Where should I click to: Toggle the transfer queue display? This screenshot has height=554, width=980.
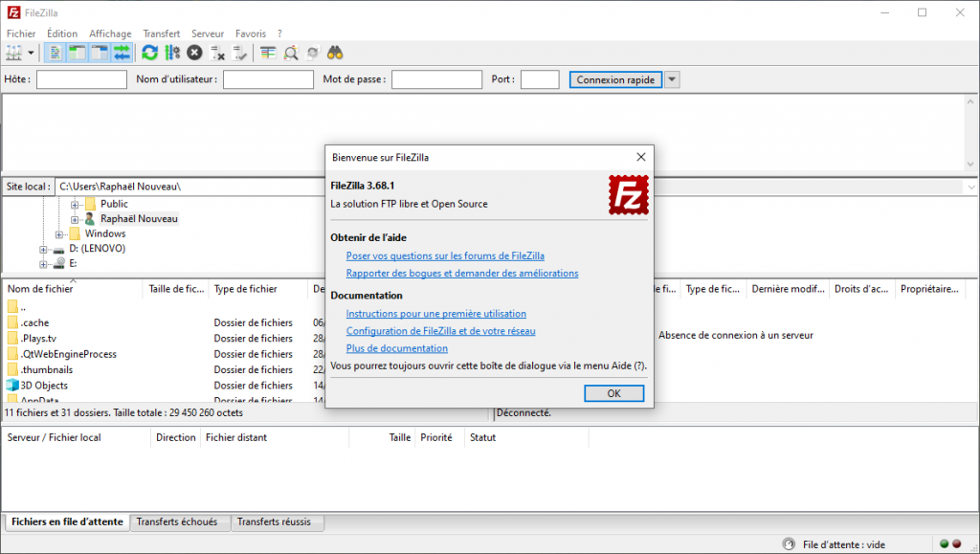pyautogui.click(x=122, y=53)
